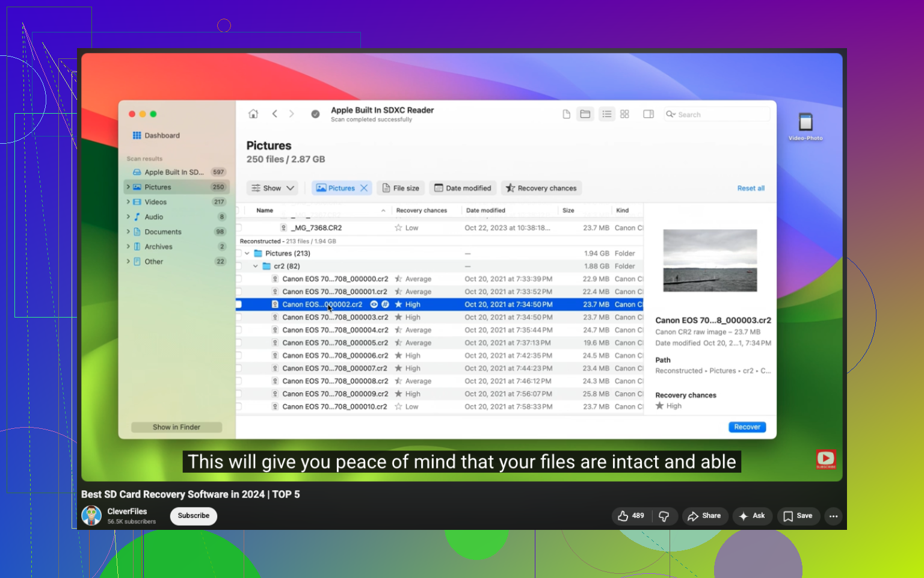Viewport: 924px width, 578px height.
Task: Click the search magnifier icon
Action: 670,114
